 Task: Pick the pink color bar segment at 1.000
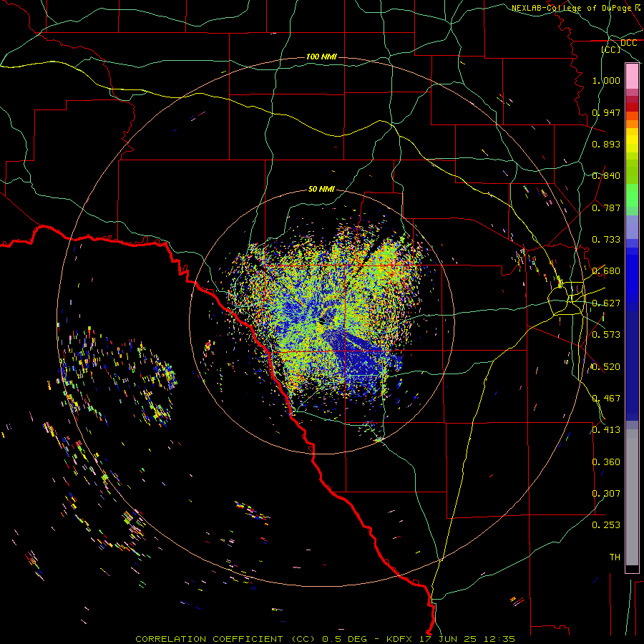pyautogui.click(x=632, y=77)
